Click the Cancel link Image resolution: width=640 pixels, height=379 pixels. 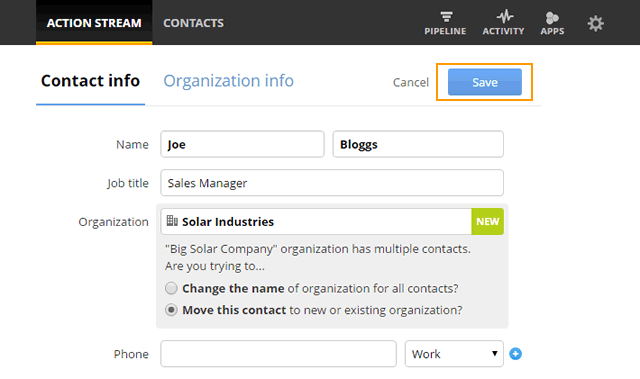tap(411, 82)
